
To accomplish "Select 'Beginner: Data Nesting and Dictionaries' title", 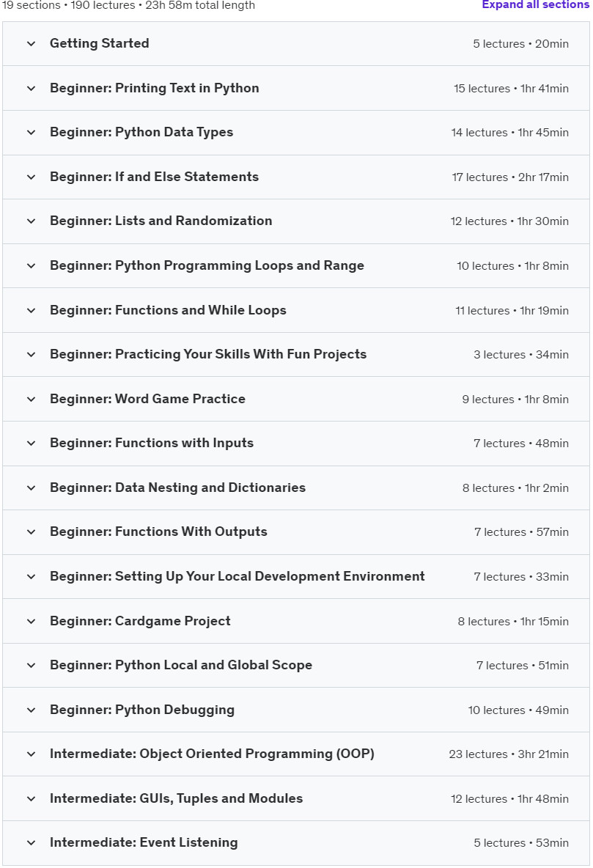I will pyautogui.click(x=177, y=488).
